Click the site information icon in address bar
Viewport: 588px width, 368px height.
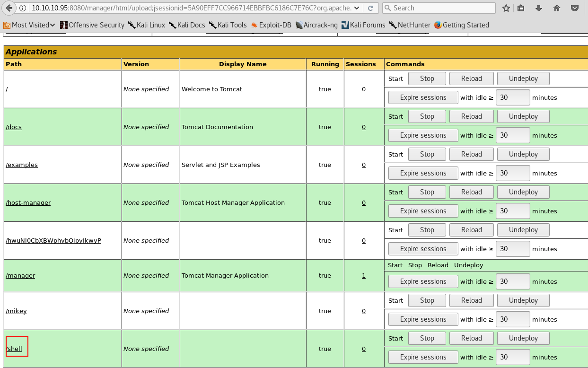click(24, 8)
